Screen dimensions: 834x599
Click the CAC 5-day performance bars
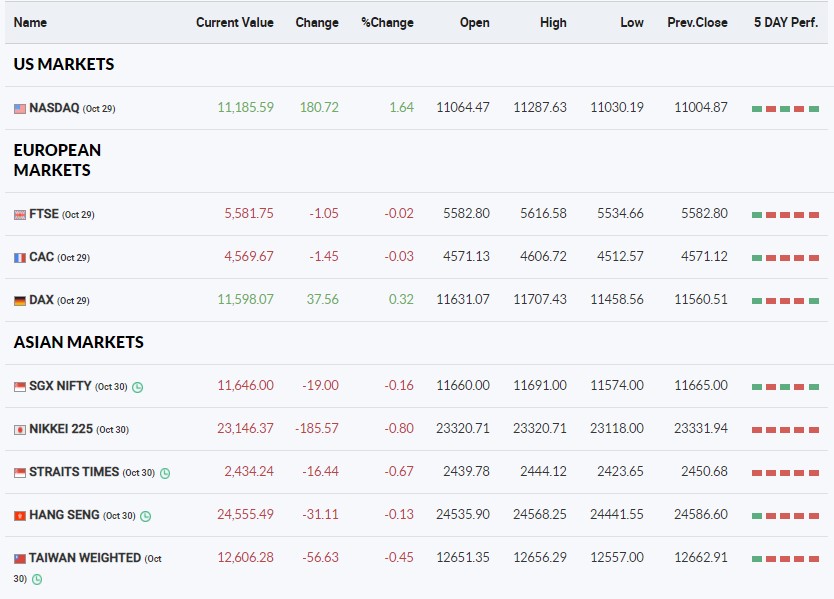click(x=786, y=258)
